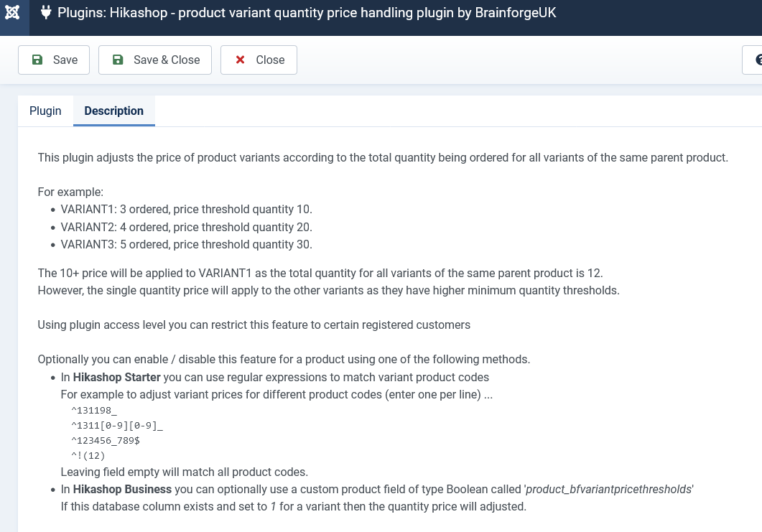Click 'If this database column exists' line
Screen dimensions: 762x532
point(294,507)
